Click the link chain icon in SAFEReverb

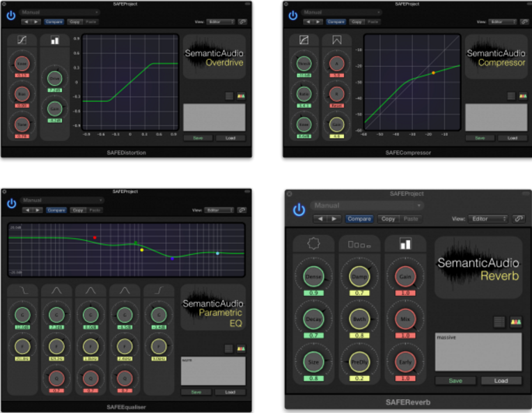pyautogui.click(x=519, y=219)
